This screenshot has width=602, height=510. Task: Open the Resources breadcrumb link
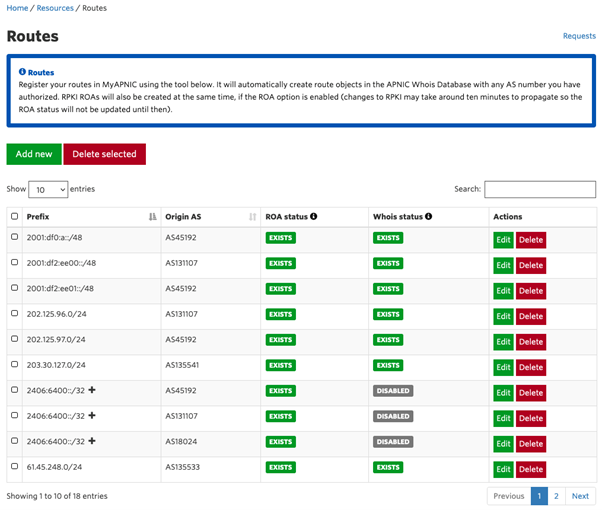55,8
